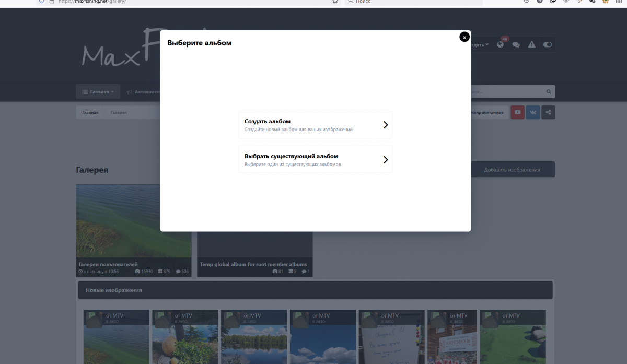627x364 pixels.
Task: Click the VK social button
Action: [x=533, y=112]
